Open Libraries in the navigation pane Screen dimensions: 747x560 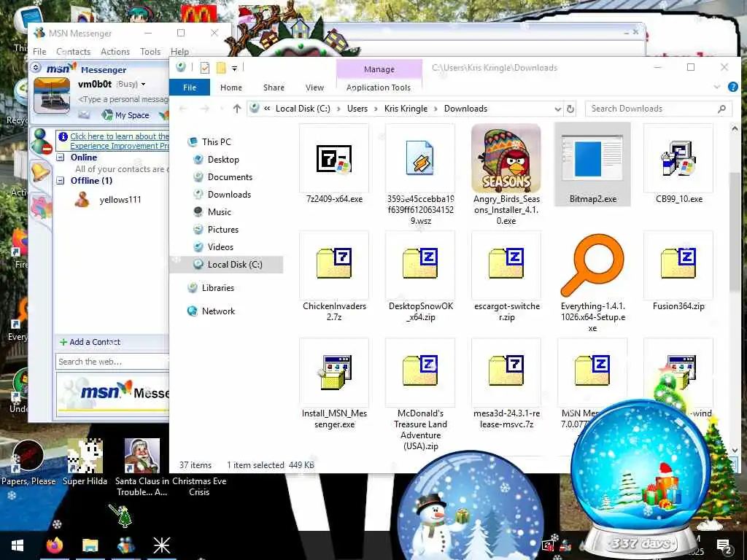[x=217, y=287]
